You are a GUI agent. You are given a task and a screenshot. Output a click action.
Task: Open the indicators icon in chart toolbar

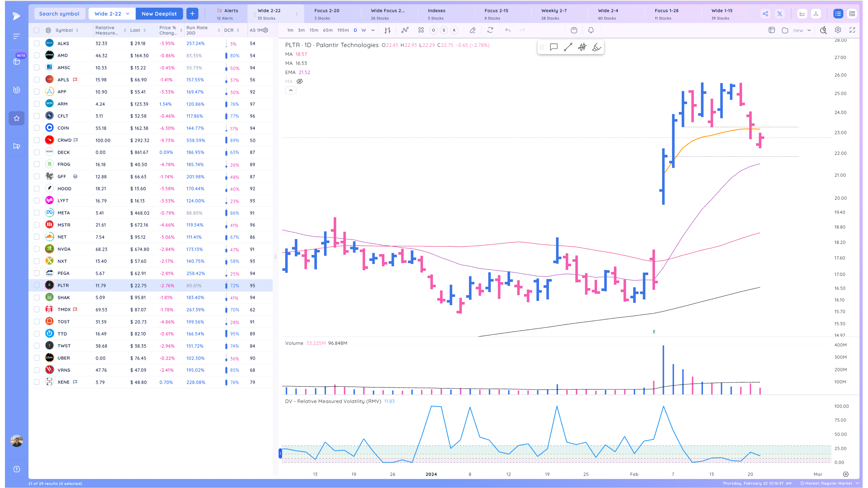(405, 30)
